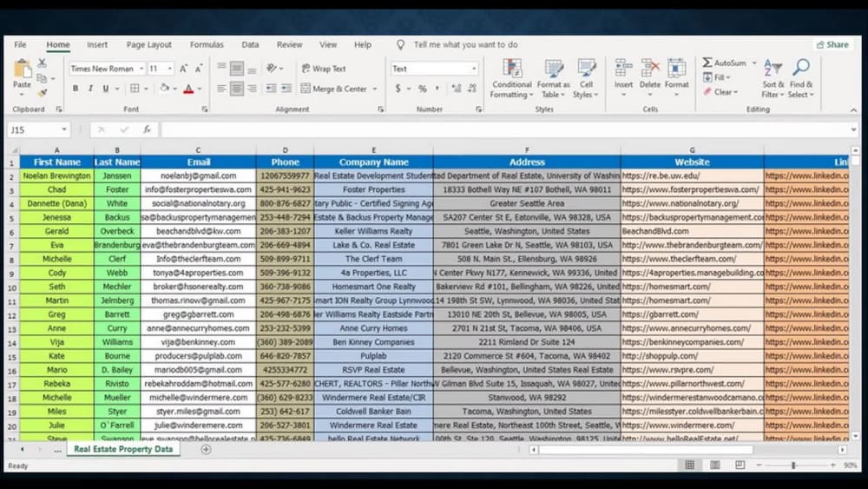Screen dimensions: 868x489
Task: Toggle Center horizontal alignment
Action: pyautogui.click(x=236, y=89)
